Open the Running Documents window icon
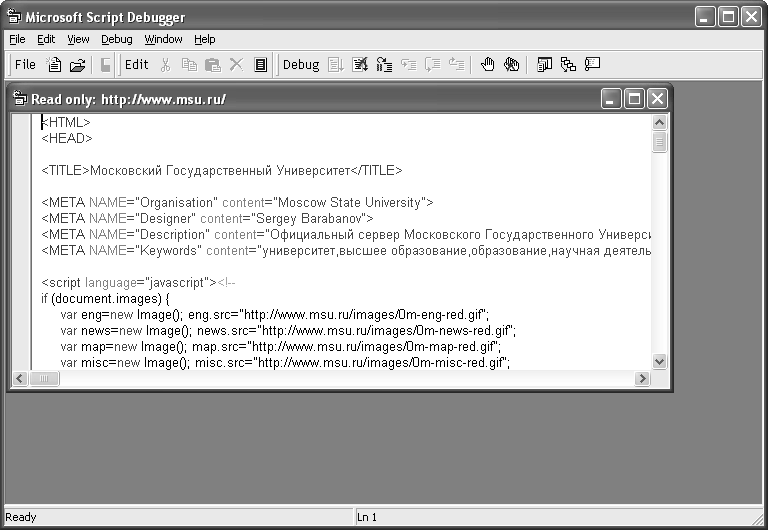The image size is (768, 530). (x=544, y=65)
